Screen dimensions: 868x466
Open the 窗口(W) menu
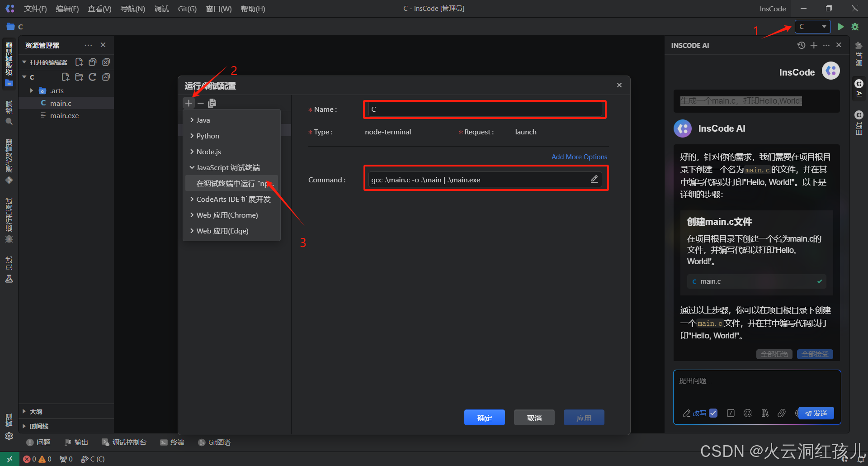[x=219, y=9]
